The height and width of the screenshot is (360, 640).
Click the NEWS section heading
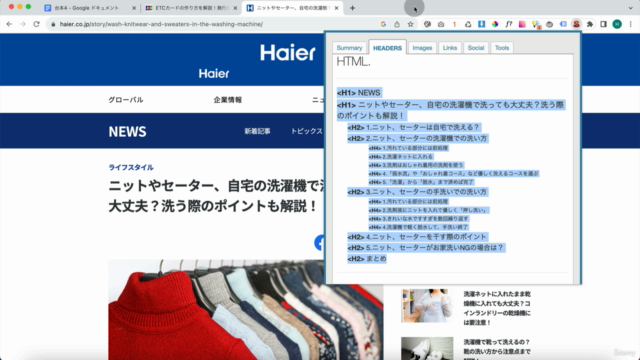(127, 131)
